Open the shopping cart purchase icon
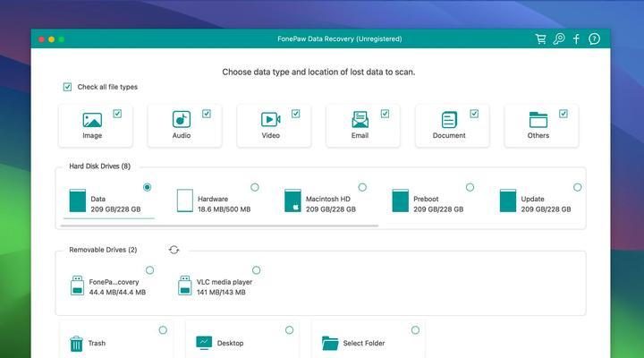 540,39
